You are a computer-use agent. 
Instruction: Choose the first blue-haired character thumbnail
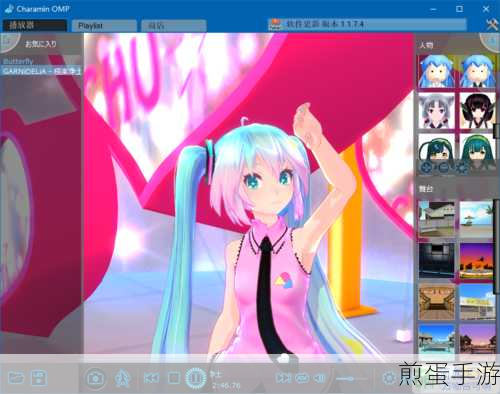(437, 71)
